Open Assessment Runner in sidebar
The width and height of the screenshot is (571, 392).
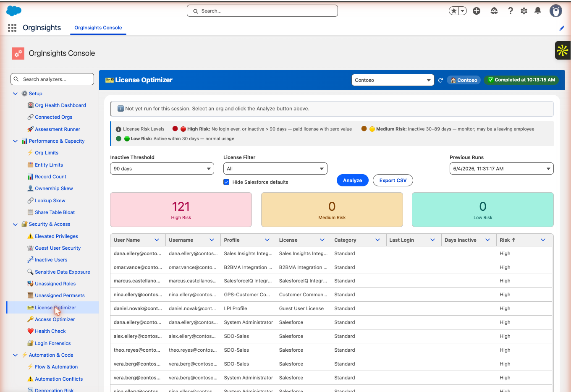[x=58, y=129]
